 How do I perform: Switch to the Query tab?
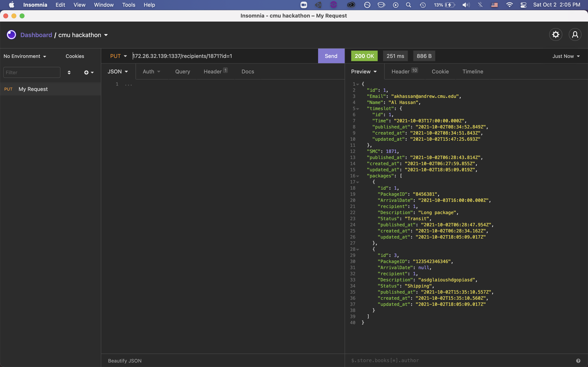tap(183, 72)
